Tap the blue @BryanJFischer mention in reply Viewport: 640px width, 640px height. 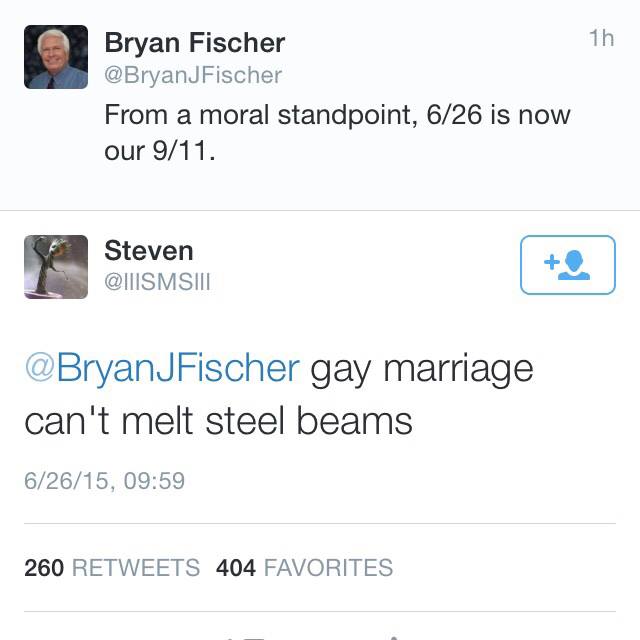point(162,369)
